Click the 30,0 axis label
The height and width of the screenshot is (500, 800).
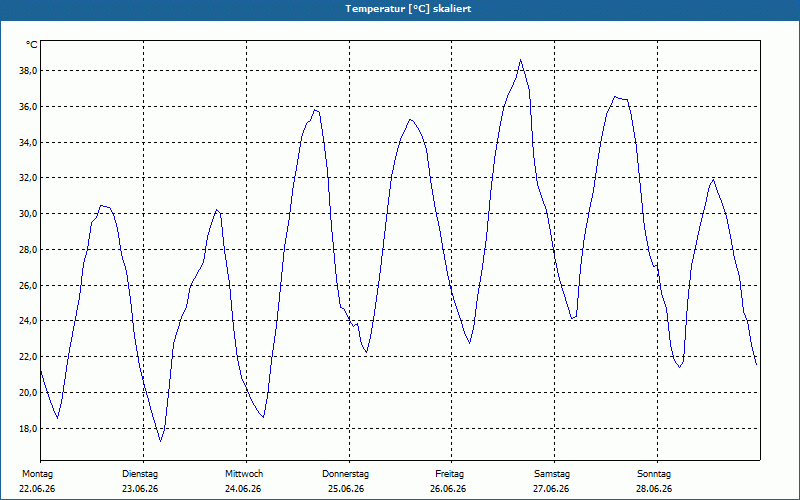28,214
